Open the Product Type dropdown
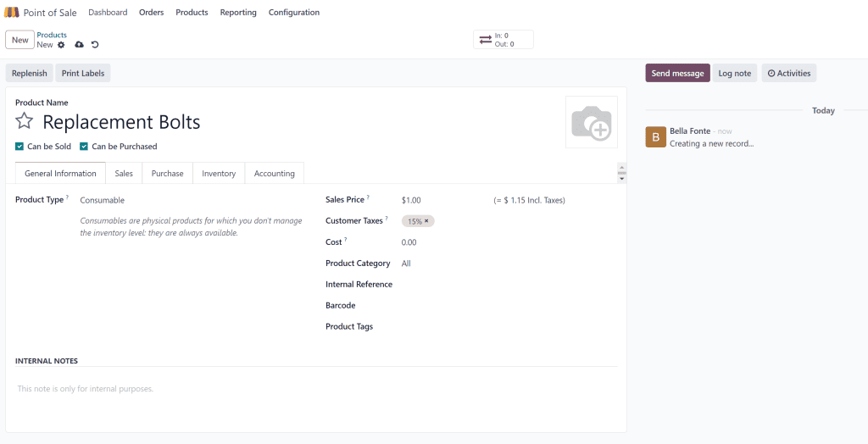This screenshot has width=868, height=444. [x=170, y=201]
